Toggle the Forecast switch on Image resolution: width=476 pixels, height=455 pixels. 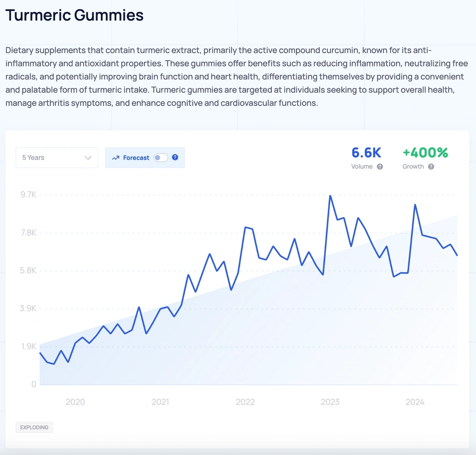(161, 158)
